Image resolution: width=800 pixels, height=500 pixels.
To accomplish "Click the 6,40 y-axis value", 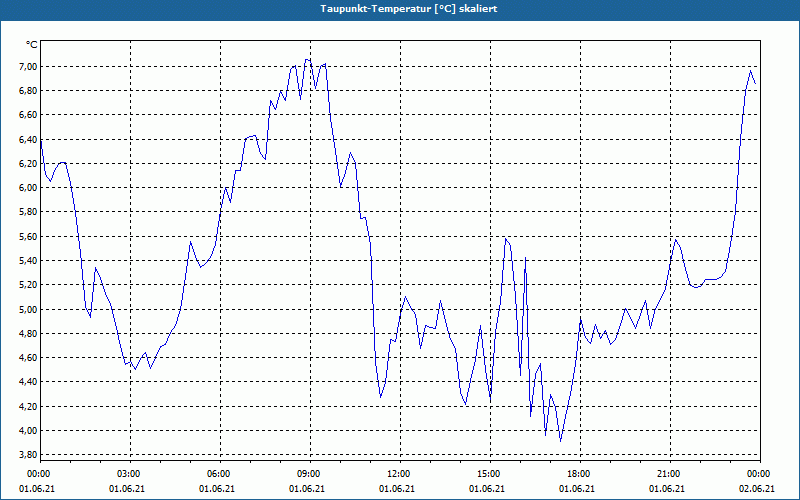I will coord(29,139).
